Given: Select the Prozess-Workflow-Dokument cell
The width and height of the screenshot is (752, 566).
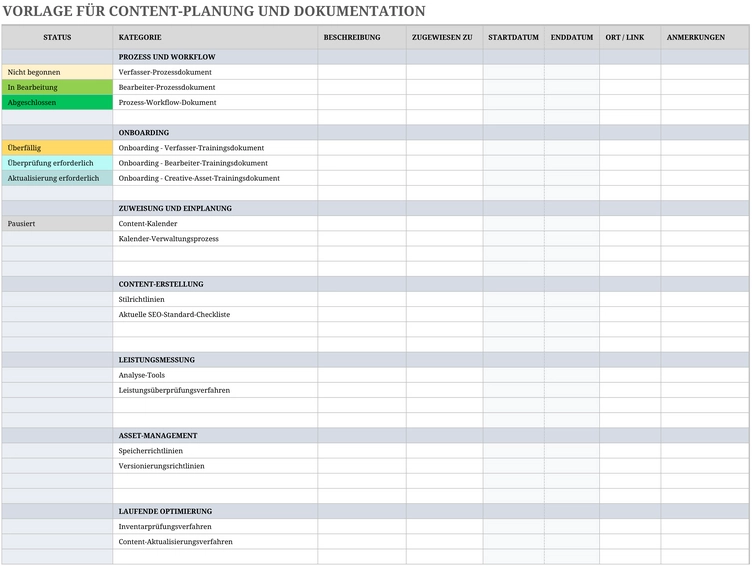Looking at the screenshot, I should point(215,102).
